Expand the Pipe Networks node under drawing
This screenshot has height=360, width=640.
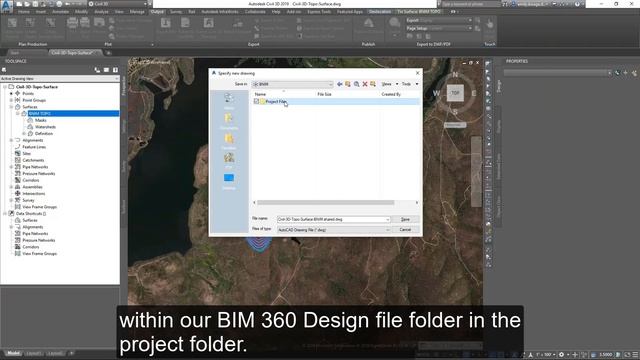11,167
